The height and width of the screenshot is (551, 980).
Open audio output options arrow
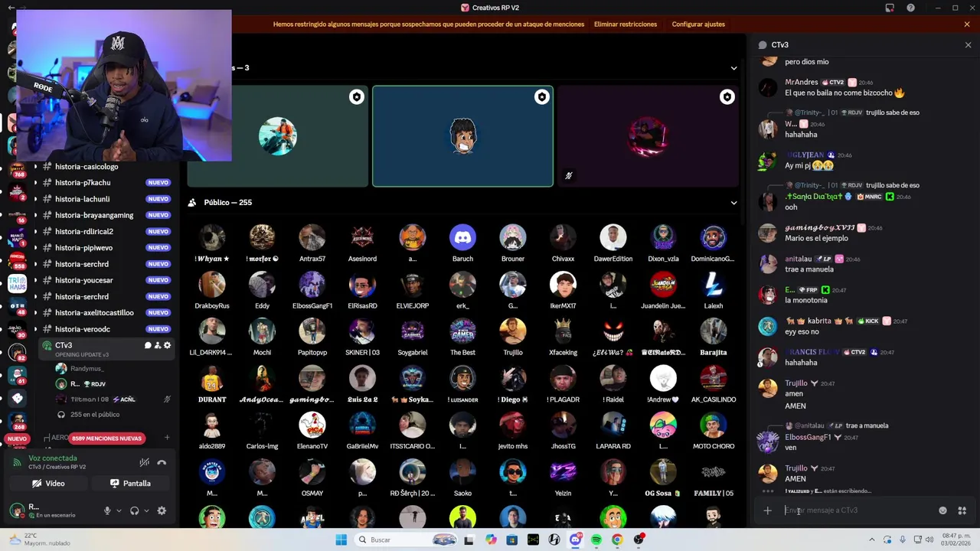(146, 510)
